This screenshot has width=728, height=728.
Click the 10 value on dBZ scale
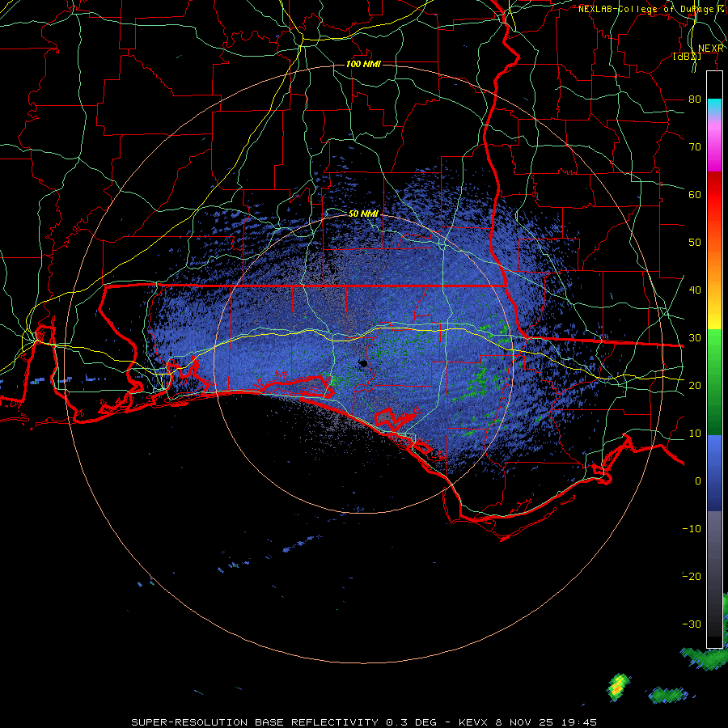pyautogui.click(x=695, y=434)
